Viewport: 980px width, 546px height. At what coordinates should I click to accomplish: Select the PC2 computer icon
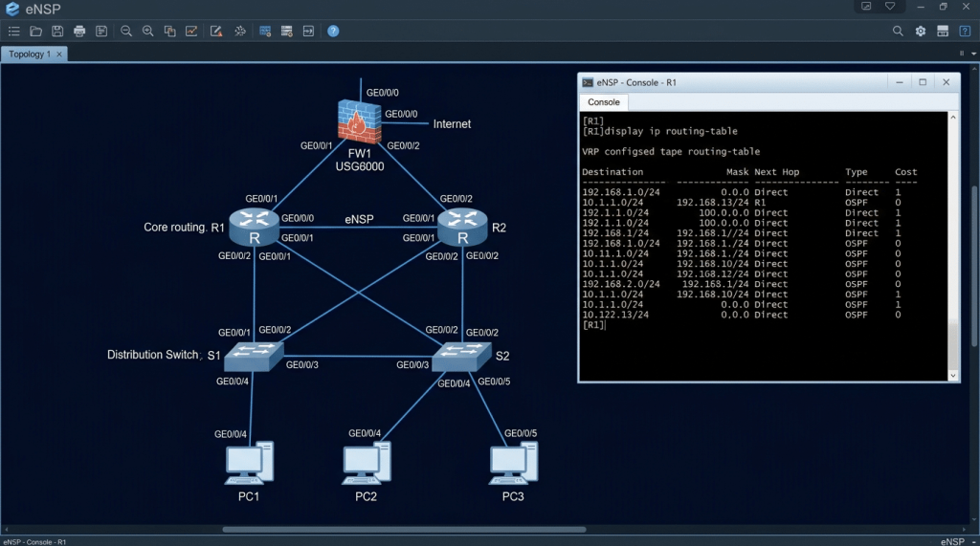pyautogui.click(x=367, y=463)
